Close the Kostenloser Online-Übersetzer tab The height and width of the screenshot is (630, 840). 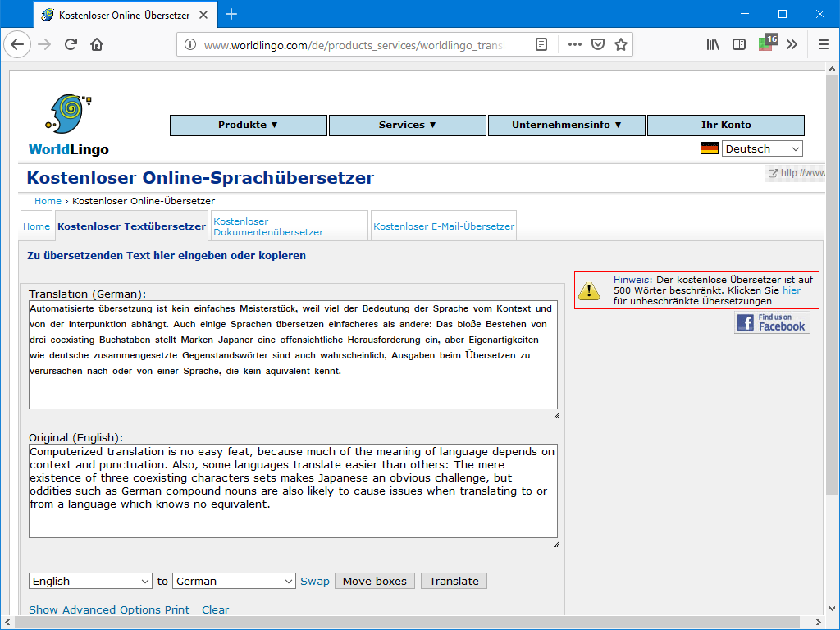pos(203,15)
